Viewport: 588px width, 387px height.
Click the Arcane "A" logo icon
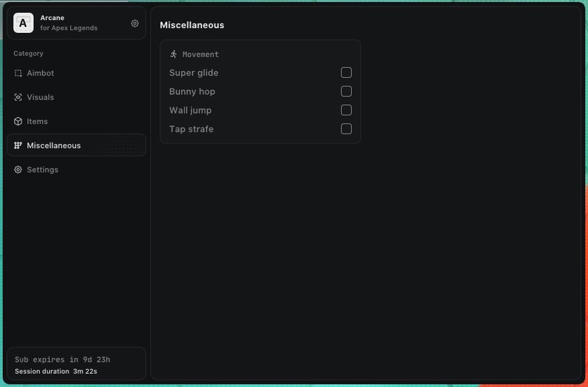point(23,23)
